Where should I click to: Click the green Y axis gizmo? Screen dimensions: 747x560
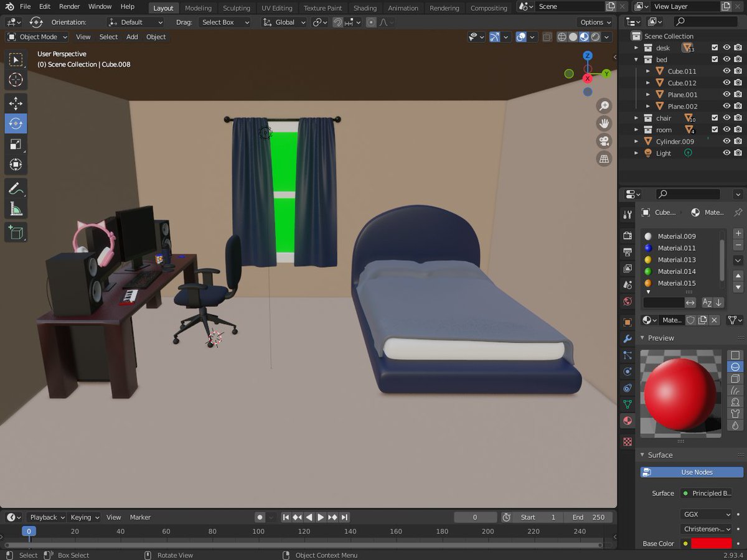(606, 73)
